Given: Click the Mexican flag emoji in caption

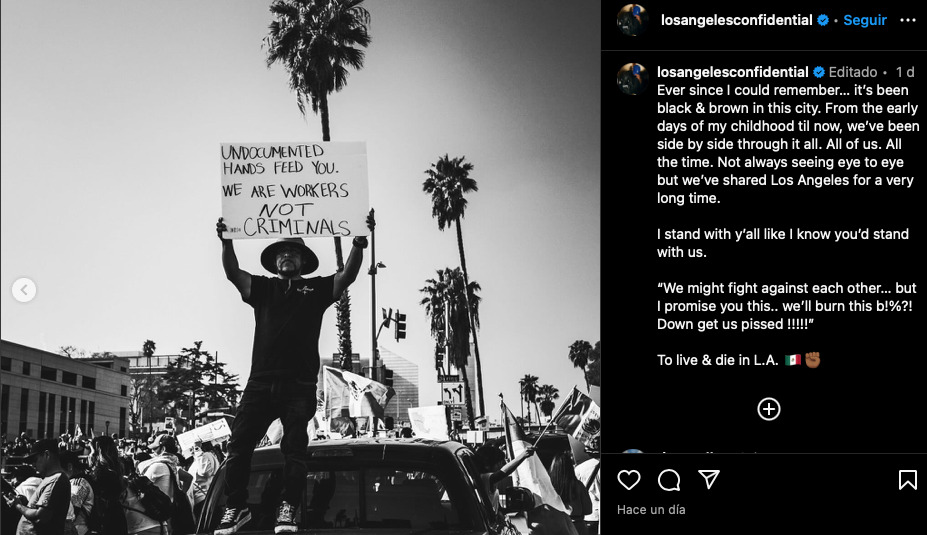Looking at the screenshot, I should (793, 360).
